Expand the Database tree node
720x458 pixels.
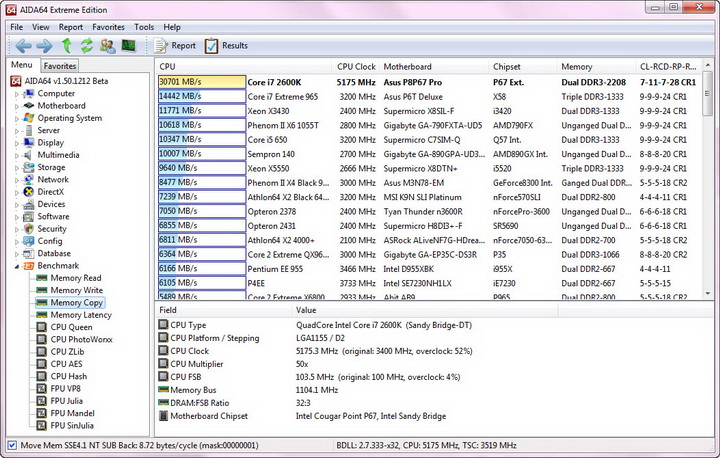tap(17, 254)
